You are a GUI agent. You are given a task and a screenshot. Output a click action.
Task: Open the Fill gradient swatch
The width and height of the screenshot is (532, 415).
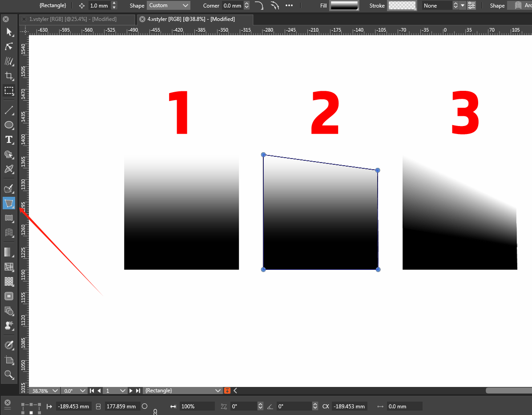coord(344,5)
